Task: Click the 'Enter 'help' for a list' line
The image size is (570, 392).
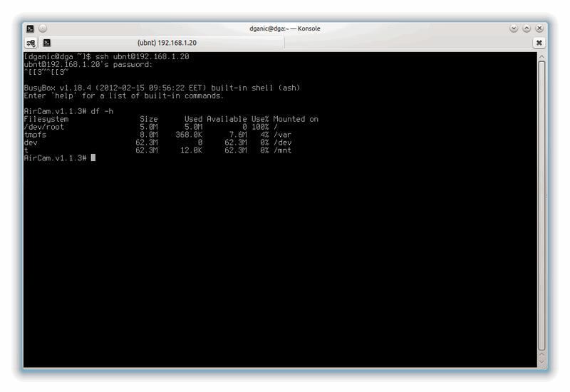Action: pos(123,96)
